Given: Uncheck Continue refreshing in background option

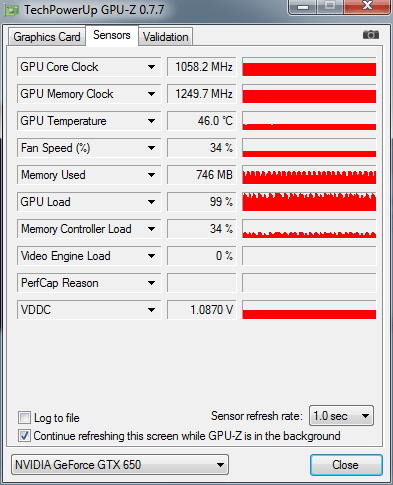Looking at the screenshot, I should pos(24,436).
